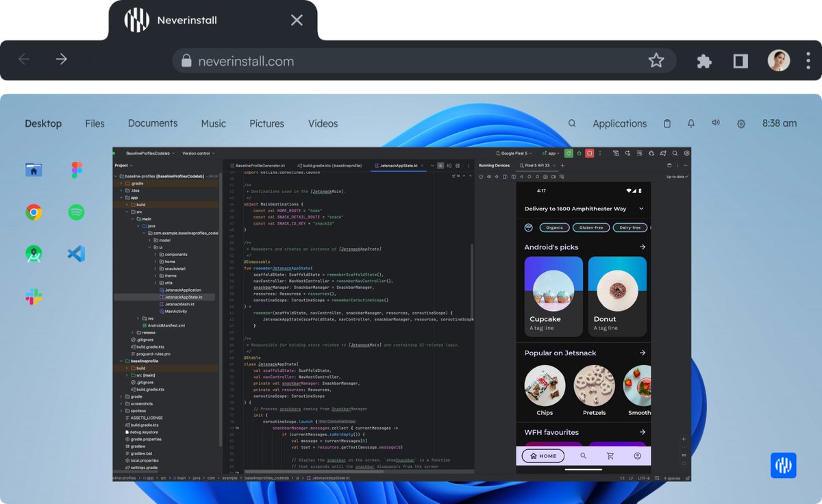Toggle the Gluten-free filter chip

point(590,227)
